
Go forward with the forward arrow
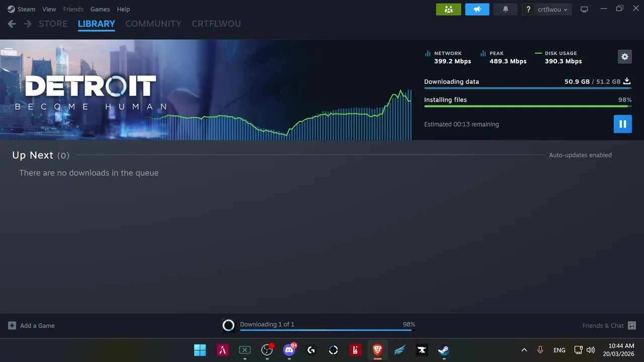[x=28, y=24]
